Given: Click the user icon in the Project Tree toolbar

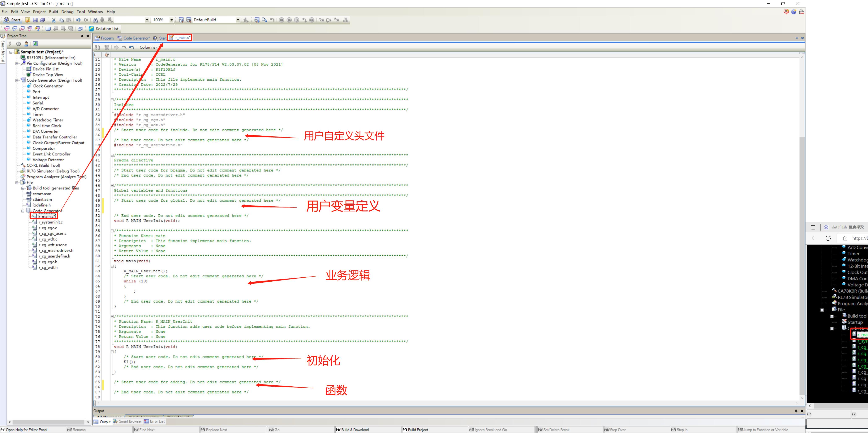Looking at the screenshot, I should pos(26,44).
